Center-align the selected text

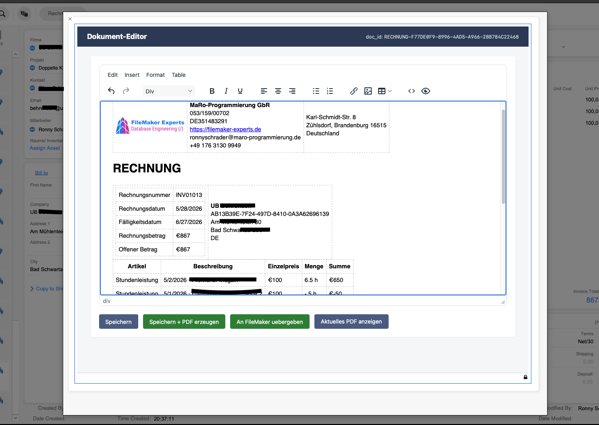tap(278, 91)
